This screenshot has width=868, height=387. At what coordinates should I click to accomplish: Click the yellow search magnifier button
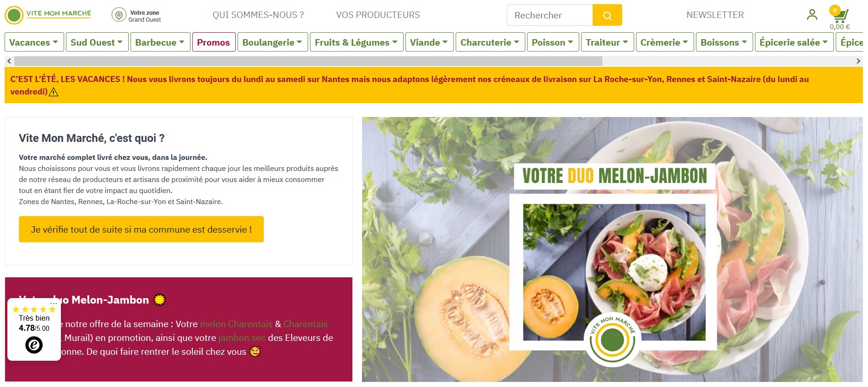(x=607, y=15)
